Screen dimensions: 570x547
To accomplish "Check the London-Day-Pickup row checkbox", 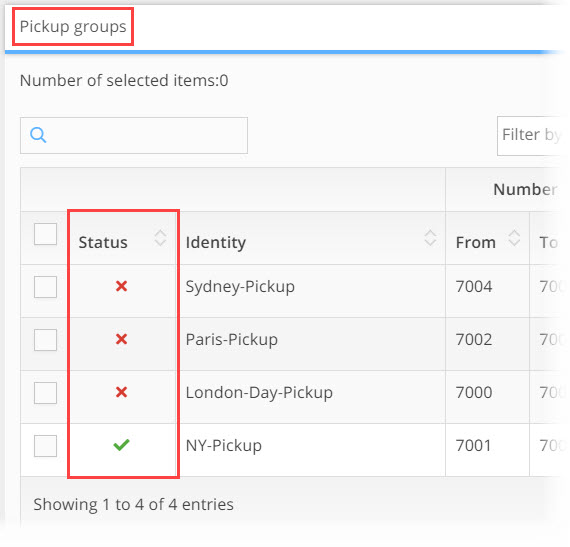I will (x=45, y=393).
